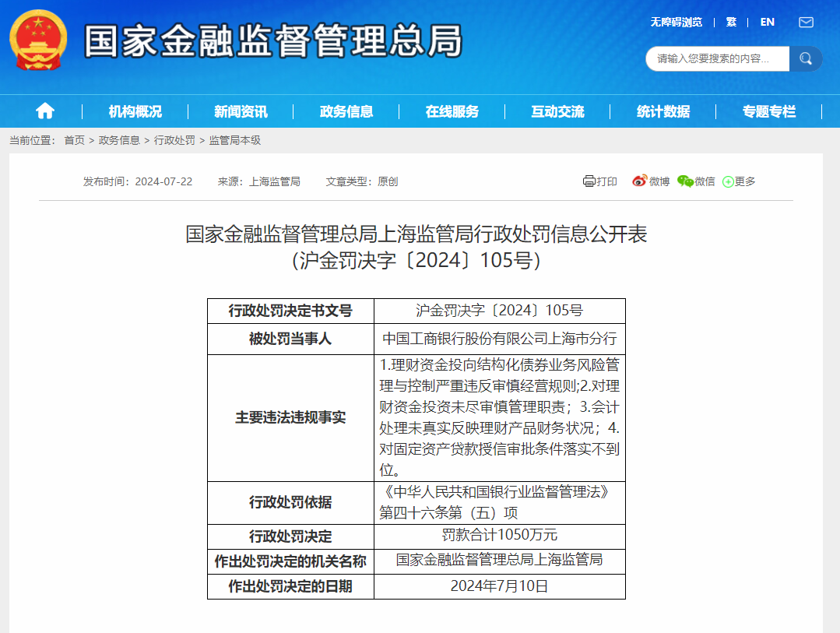The width and height of the screenshot is (840, 633).
Task: Share via Weibo icon
Action: point(639,181)
